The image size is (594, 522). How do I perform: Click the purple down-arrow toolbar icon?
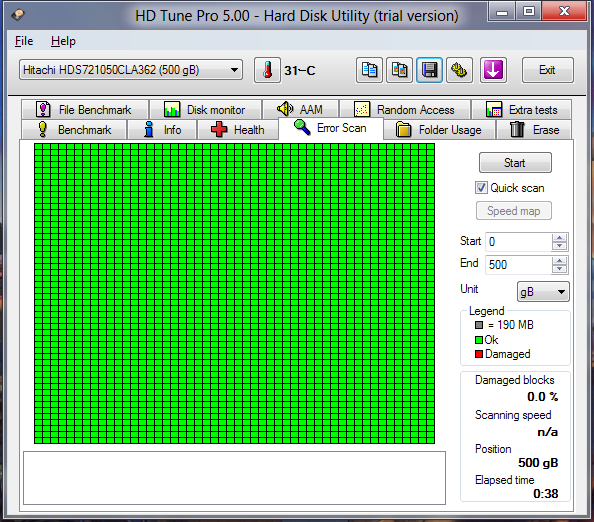[493, 70]
